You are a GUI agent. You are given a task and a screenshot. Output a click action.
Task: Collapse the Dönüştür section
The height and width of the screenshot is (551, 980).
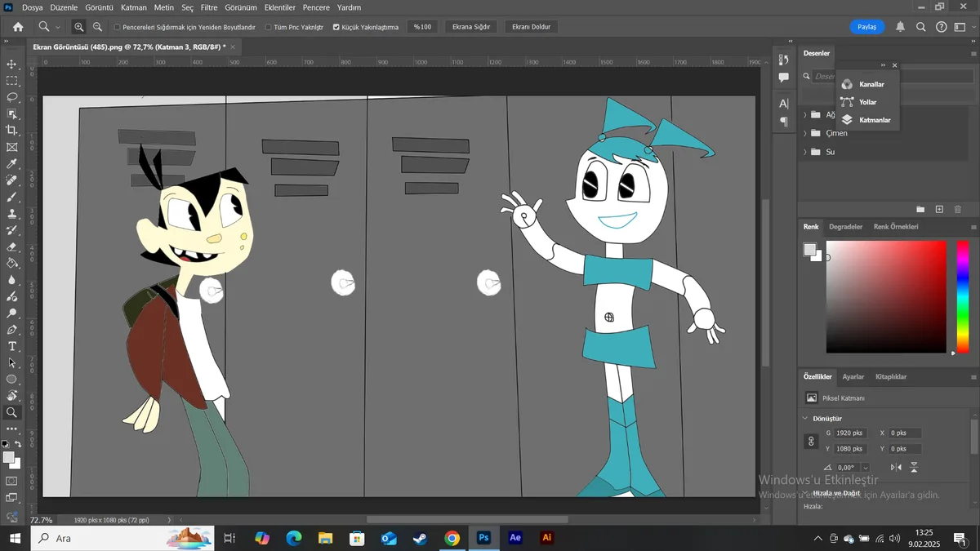[x=805, y=418]
